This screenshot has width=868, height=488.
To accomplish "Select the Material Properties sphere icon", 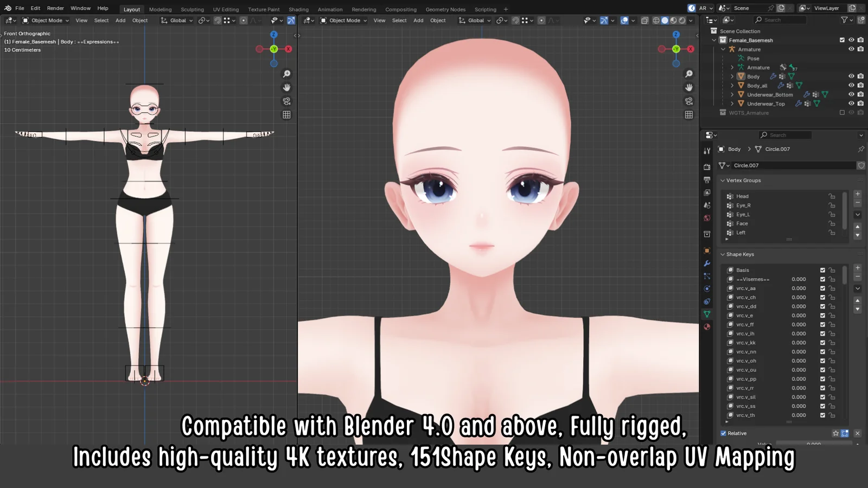I will tap(707, 326).
